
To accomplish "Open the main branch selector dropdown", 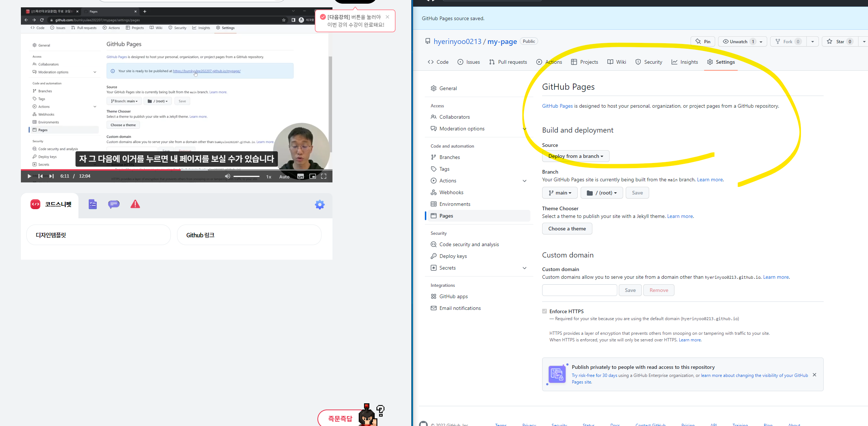I will (560, 193).
